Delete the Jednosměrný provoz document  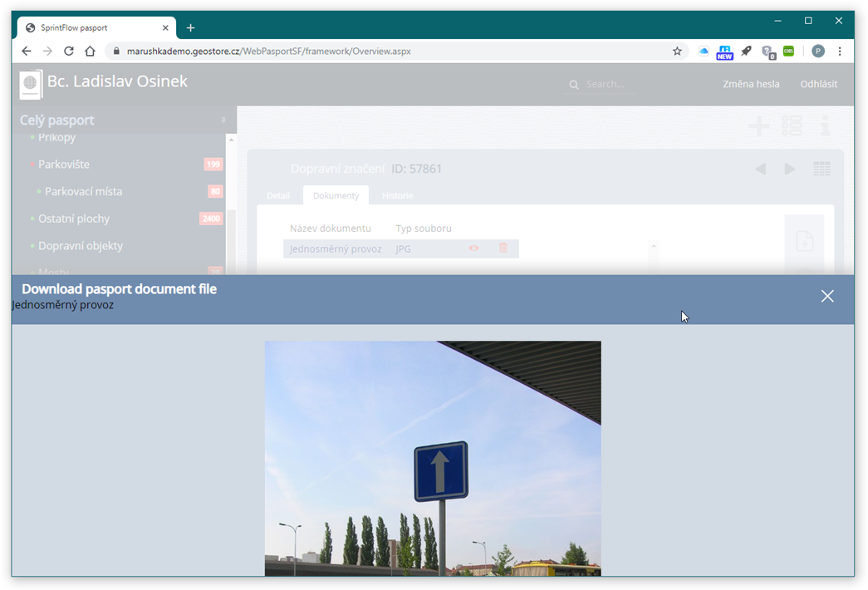[503, 248]
